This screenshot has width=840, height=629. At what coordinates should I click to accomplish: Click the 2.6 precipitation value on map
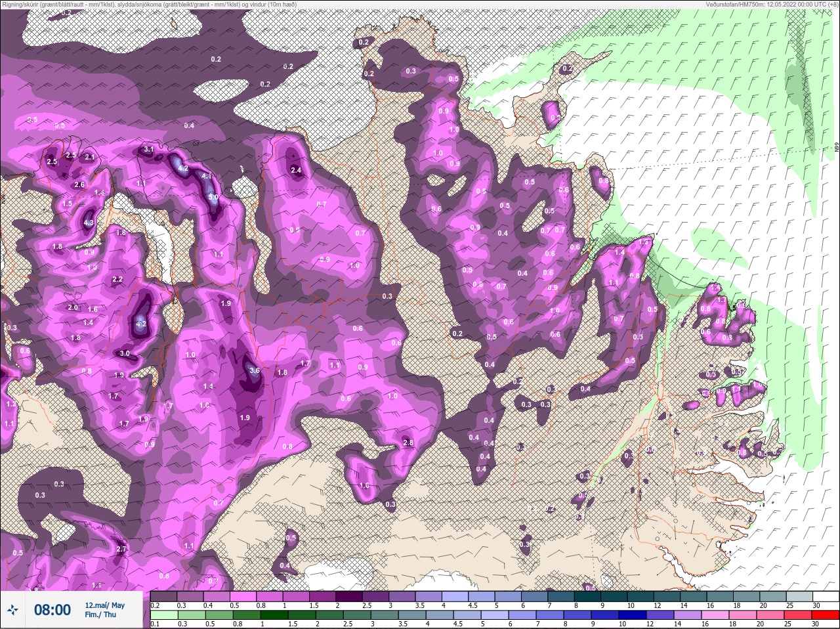coord(79,185)
